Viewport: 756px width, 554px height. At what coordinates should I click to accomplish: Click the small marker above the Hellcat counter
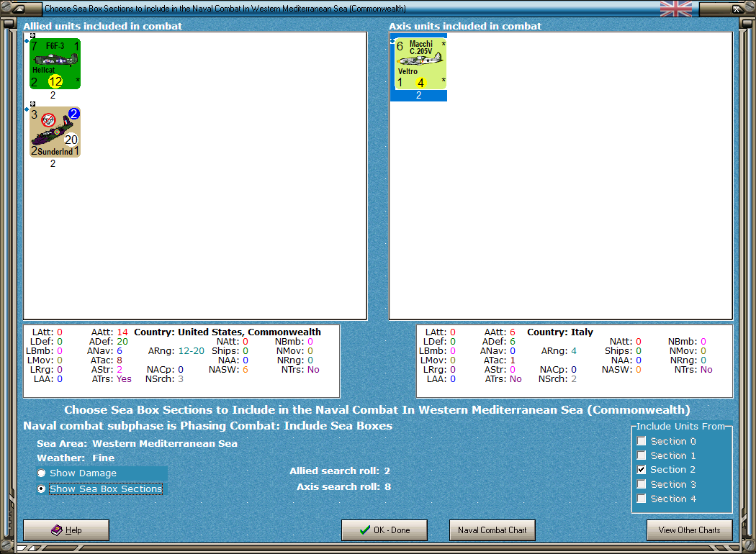pyautogui.click(x=32, y=35)
